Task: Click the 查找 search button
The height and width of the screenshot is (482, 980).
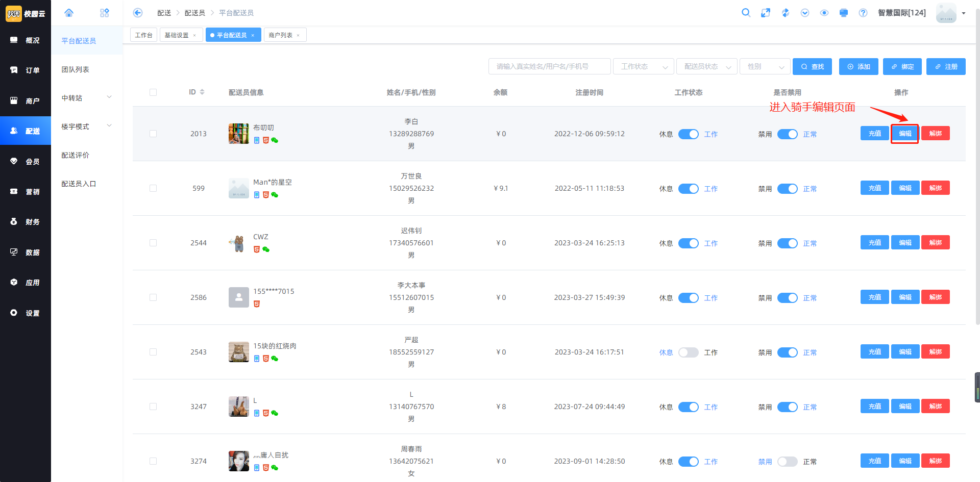Action: pyautogui.click(x=812, y=66)
